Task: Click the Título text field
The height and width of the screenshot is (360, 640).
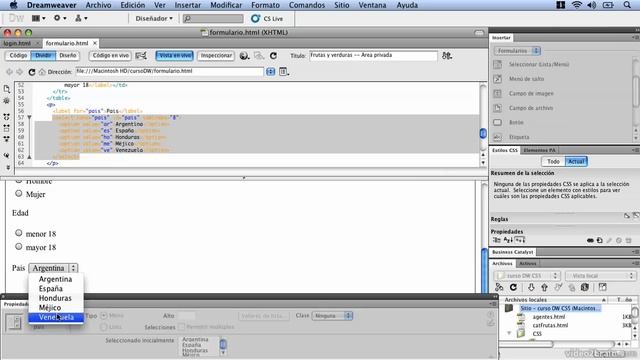Action: tap(373, 56)
